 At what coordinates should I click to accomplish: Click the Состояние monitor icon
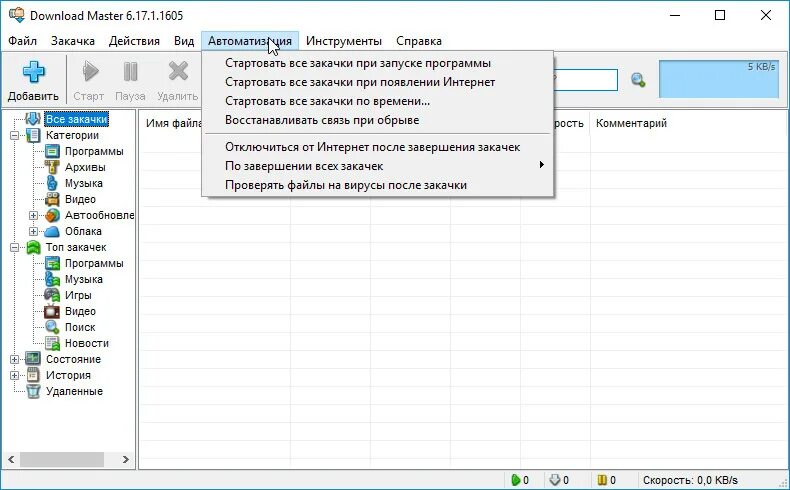(33, 359)
